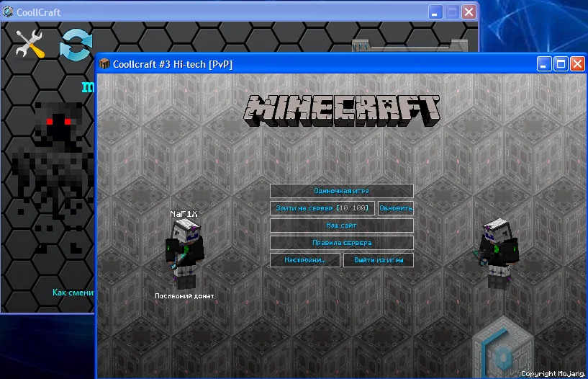The image size is (588, 379).
Task: Join server via Зайти на сервер button
Action: point(322,208)
